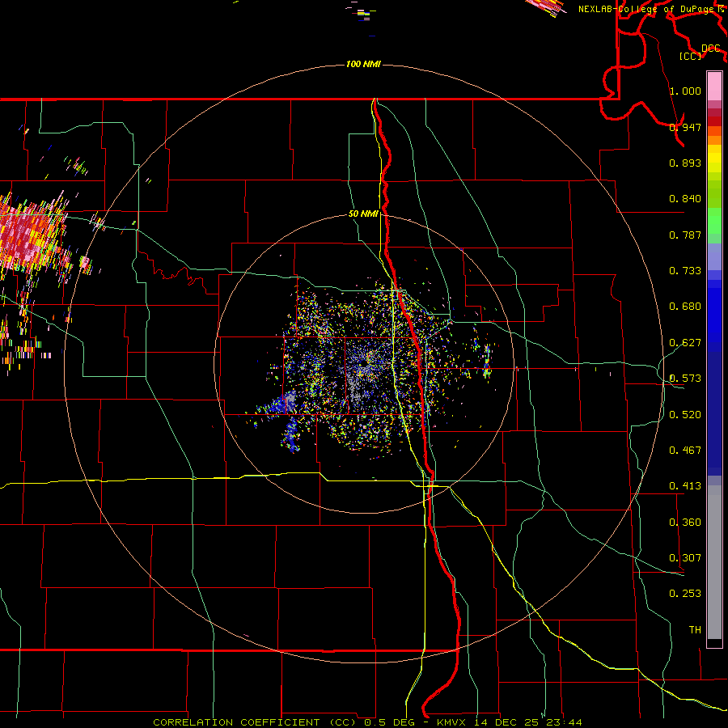The height and width of the screenshot is (728, 728).
Task: Click the 0.413 color scale value
Action: pos(685,486)
